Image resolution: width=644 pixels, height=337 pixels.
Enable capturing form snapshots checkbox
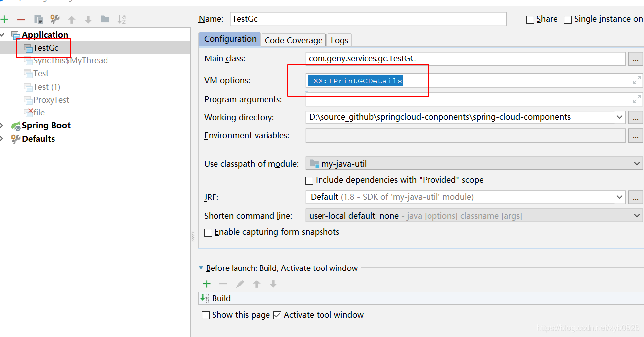tap(209, 232)
